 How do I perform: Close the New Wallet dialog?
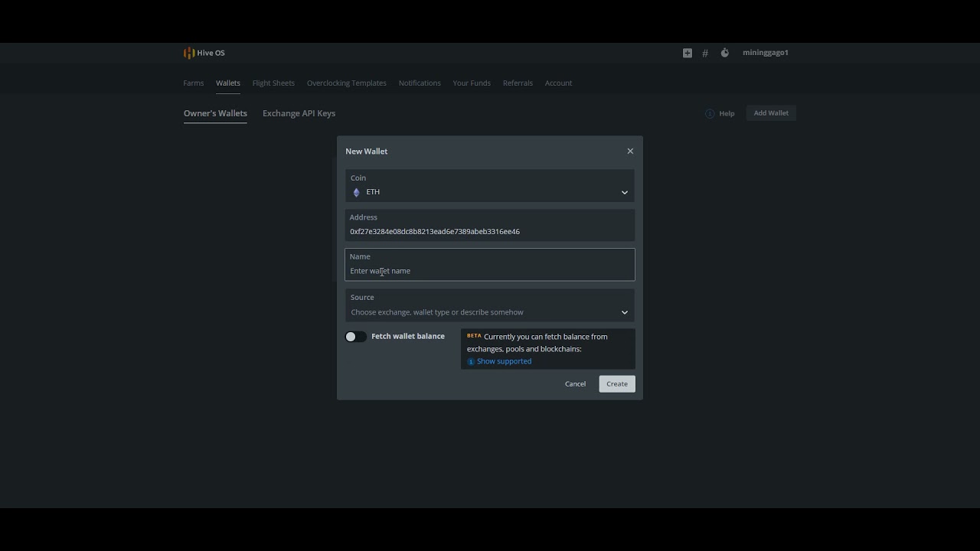630,151
